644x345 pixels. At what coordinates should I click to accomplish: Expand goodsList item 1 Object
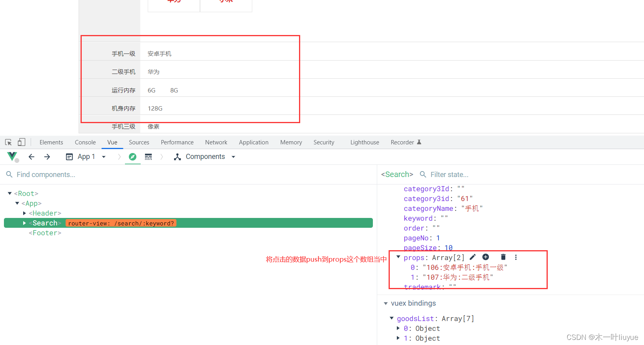(x=398, y=338)
